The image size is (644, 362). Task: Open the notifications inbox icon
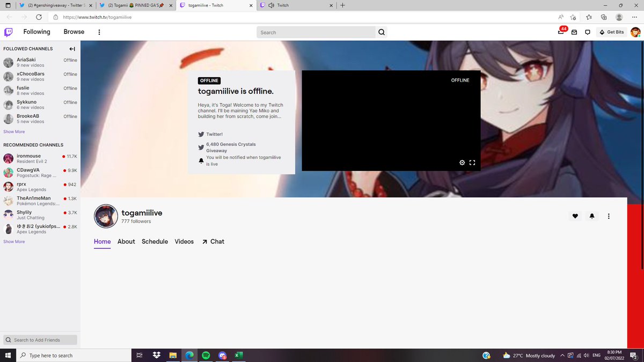point(574,32)
